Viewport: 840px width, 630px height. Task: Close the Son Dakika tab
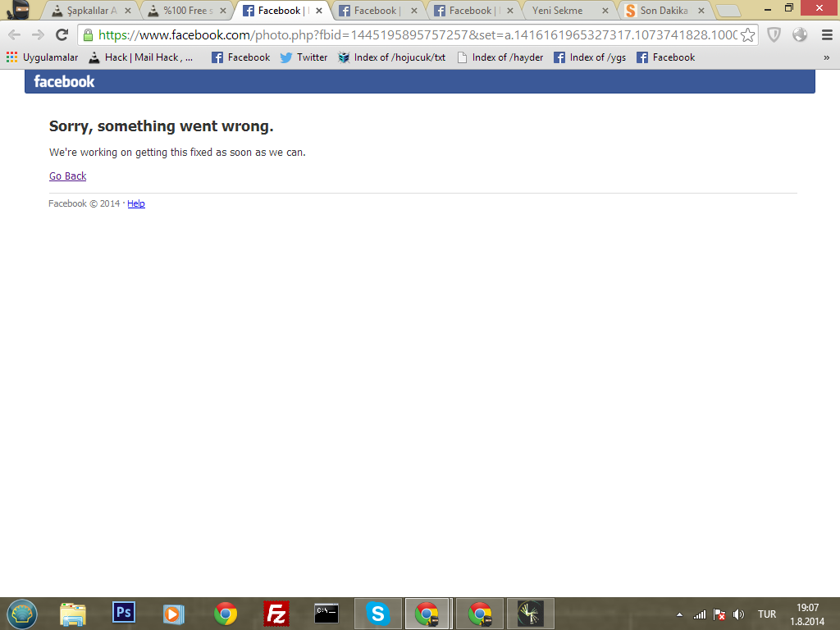(x=701, y=10)
